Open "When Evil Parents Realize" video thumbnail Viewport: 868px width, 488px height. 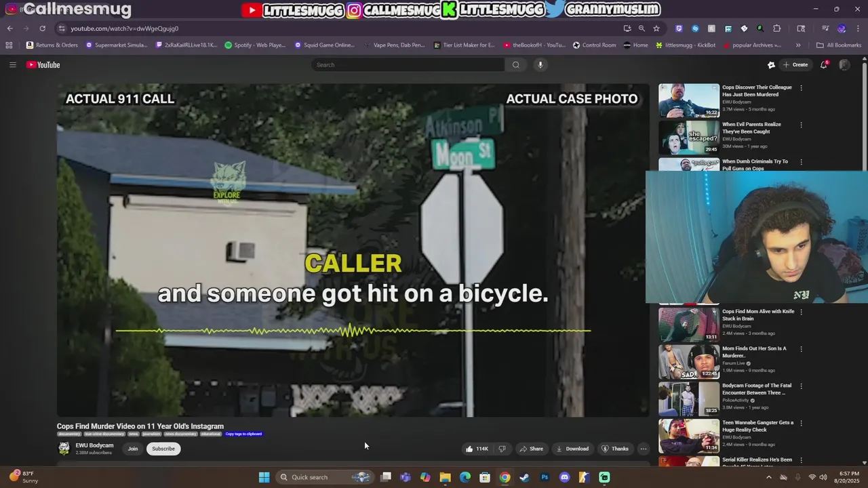point(689,138)
